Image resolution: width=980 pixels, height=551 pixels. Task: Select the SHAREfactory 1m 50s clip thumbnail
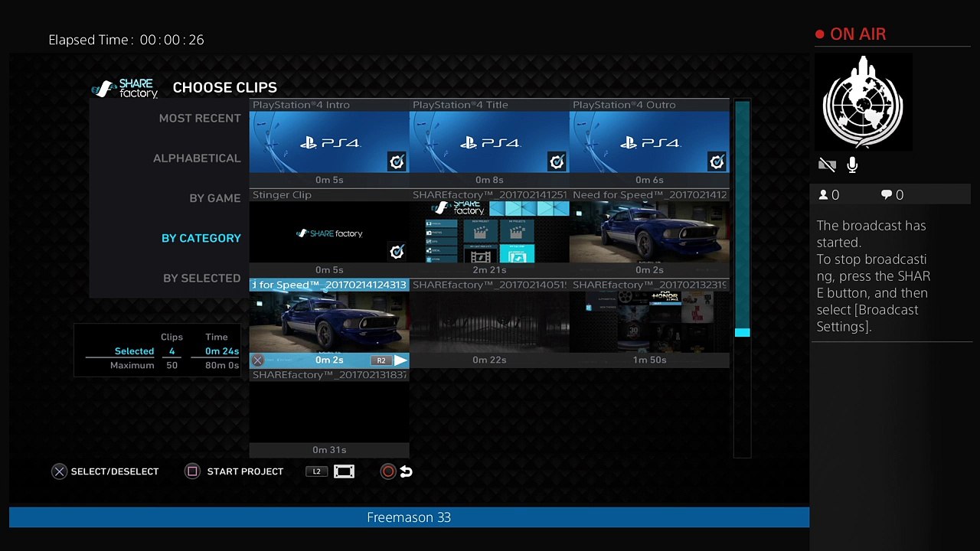click(649, 322)
